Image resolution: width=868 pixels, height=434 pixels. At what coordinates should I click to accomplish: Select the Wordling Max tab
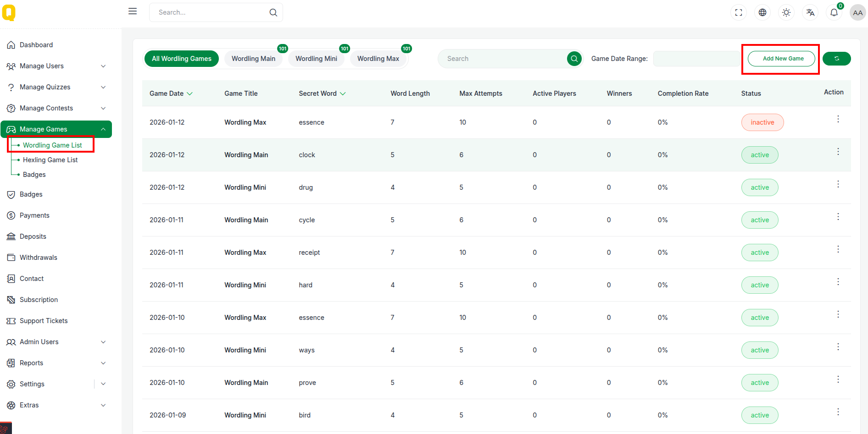point(378,59)
